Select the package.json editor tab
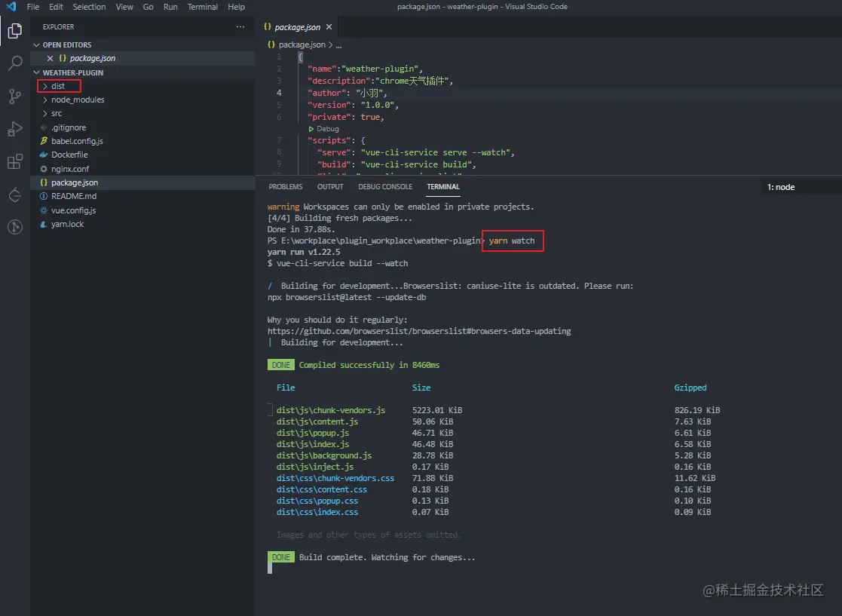The height and width of the screenshot is (616, 842). coord(297,27)
